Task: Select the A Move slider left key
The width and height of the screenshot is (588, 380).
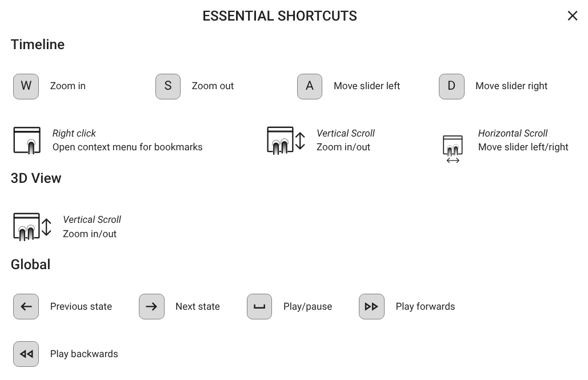Action: (x=309, y=86)
